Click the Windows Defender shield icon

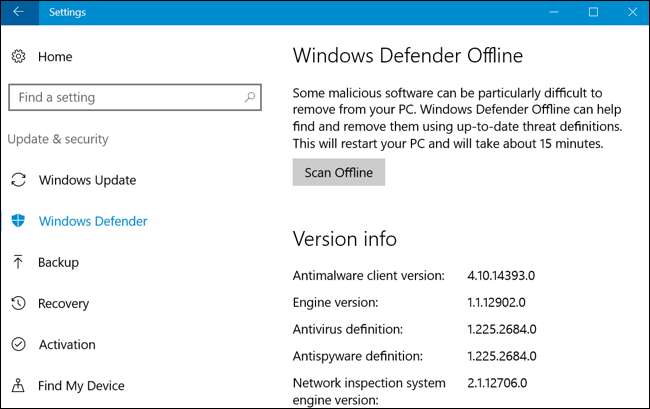coord(18,221)
